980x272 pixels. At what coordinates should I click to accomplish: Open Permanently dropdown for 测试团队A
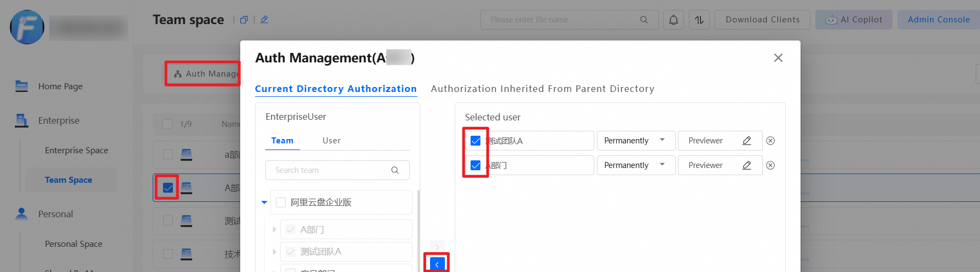click(636, 141)
